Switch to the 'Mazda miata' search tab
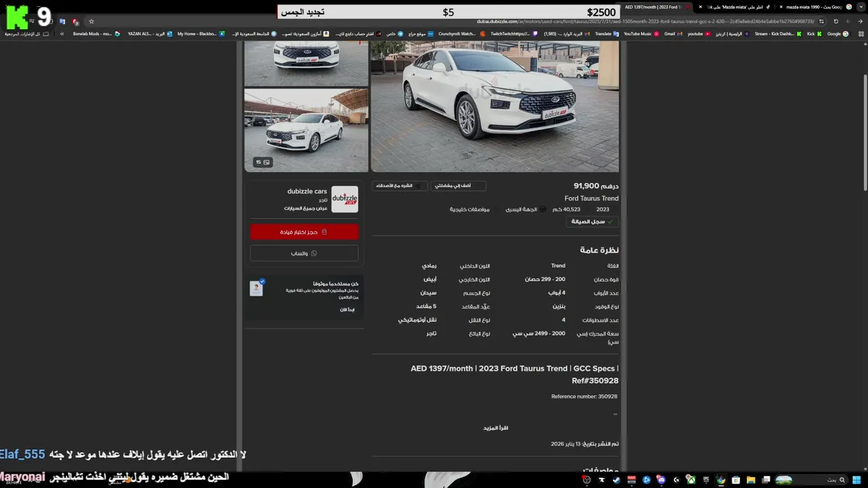This screenshot has width=868, height=488. point(736,7)
